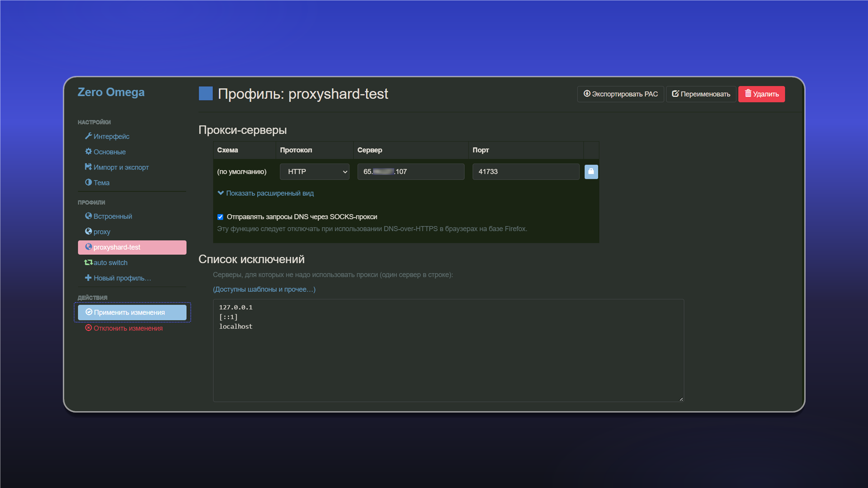Toggle DNS through SOCKS proxy checkbox

[220, 217]
